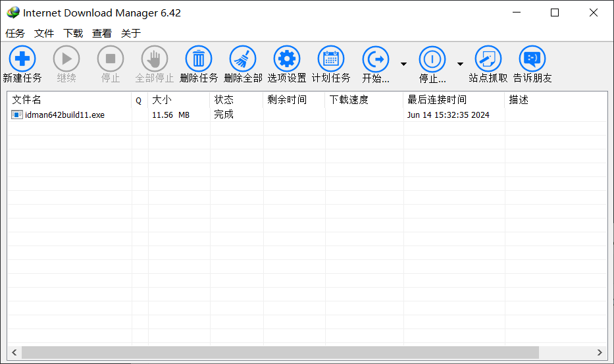Click the 最后连接时间 column header
Image resolution: width=614 pixels, height=364 pixels.
[453, 100]
